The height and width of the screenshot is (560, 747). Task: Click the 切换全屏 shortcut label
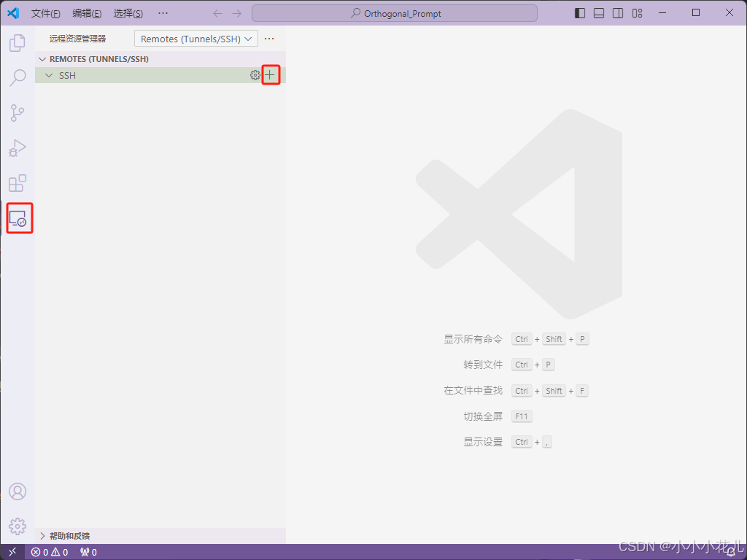click(x=483, y=416)
